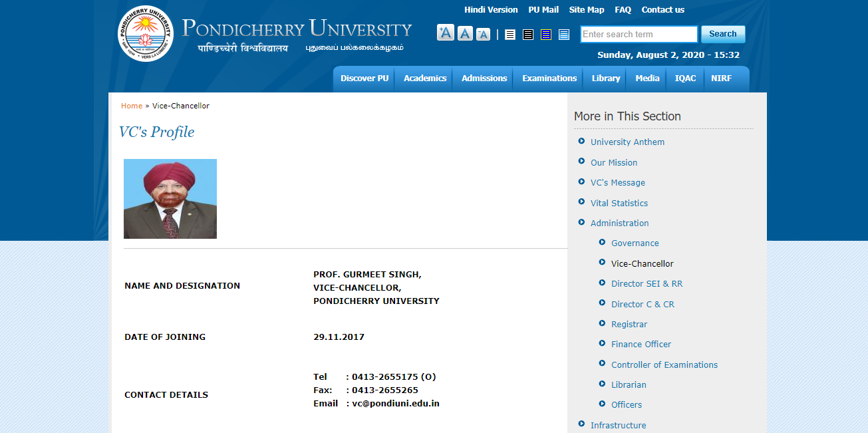Viewport: 868px width, 433px height.
Task: Click the bullet icon beside Governance
Action: tap(603, 242)
